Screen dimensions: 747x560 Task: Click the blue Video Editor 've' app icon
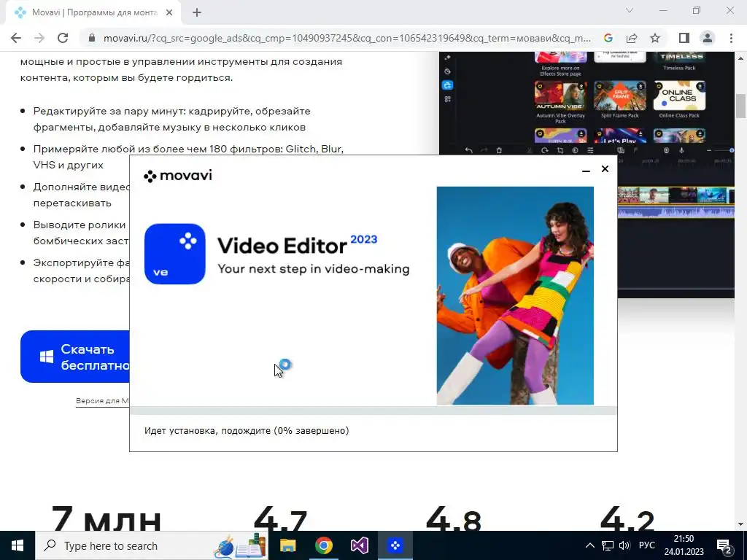click(175, 254)
